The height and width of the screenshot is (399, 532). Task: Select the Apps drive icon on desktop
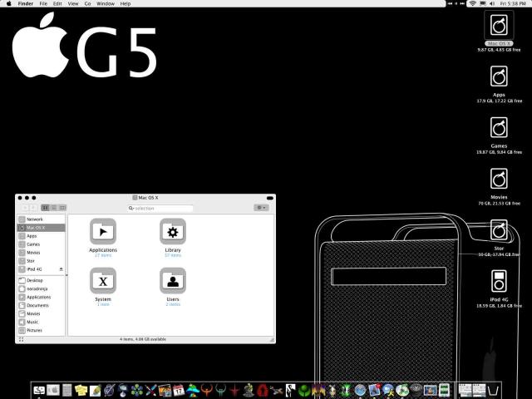499,76
